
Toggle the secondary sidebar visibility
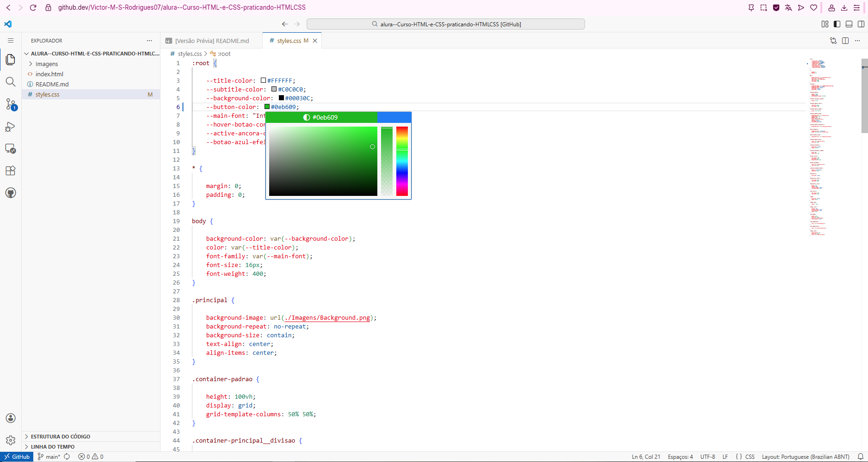(861, 24)
